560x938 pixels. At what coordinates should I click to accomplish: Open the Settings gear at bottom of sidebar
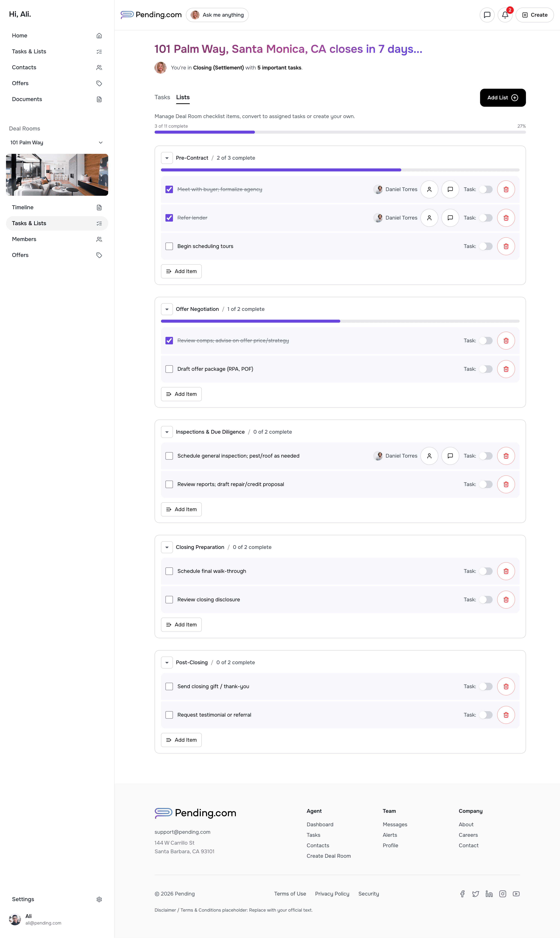[99, 899]
